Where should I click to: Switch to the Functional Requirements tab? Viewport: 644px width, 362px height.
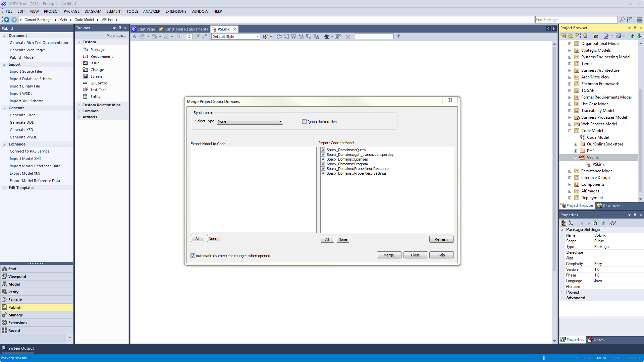(x=184, y=29)
